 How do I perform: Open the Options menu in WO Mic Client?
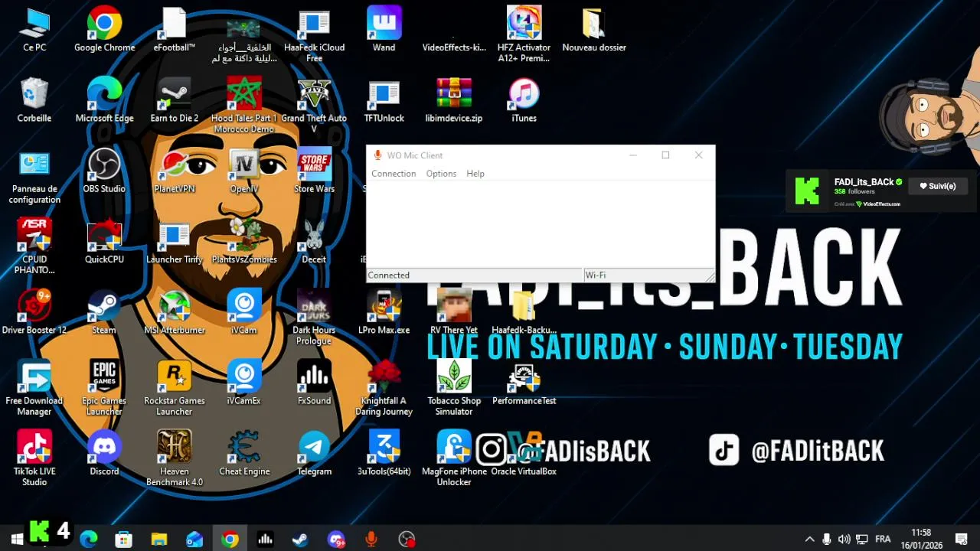click(441, 174)
